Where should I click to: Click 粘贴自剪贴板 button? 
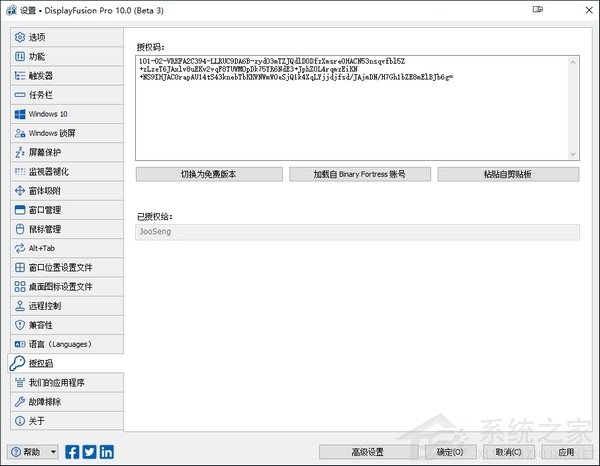pyautogui.click(x=508, y=174)
